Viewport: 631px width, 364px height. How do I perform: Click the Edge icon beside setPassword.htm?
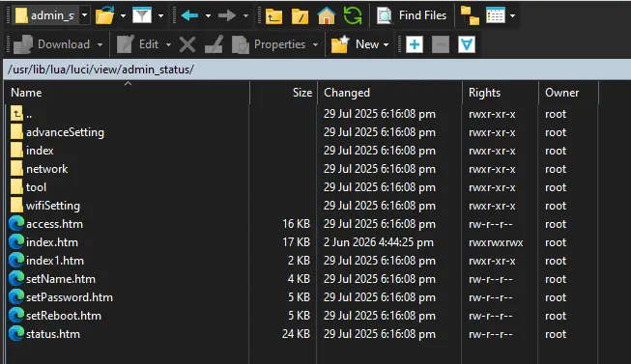pos(16,296)
